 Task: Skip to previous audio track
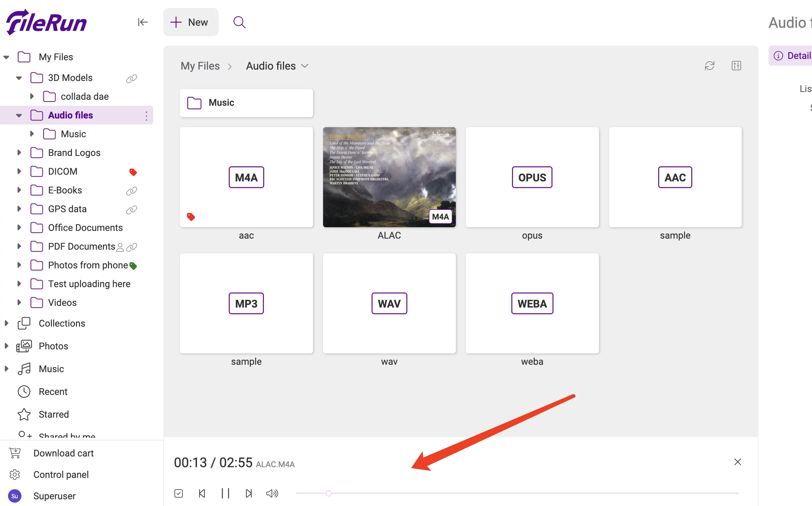click(x=202, y=493)
